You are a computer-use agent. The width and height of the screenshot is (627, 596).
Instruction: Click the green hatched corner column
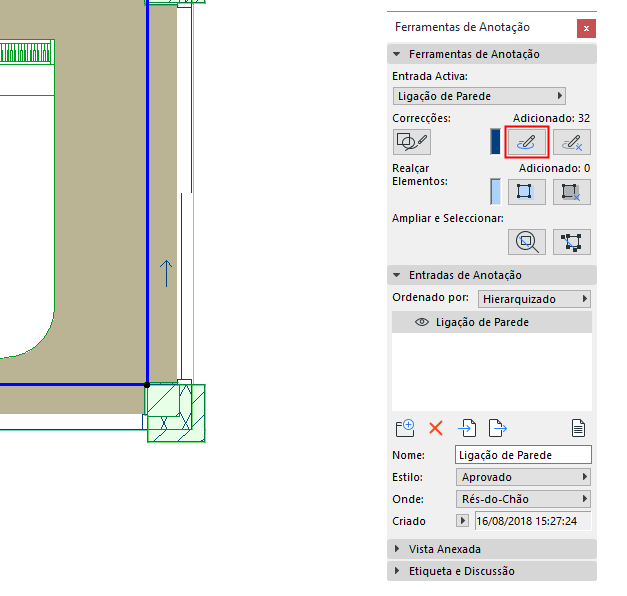176,413
